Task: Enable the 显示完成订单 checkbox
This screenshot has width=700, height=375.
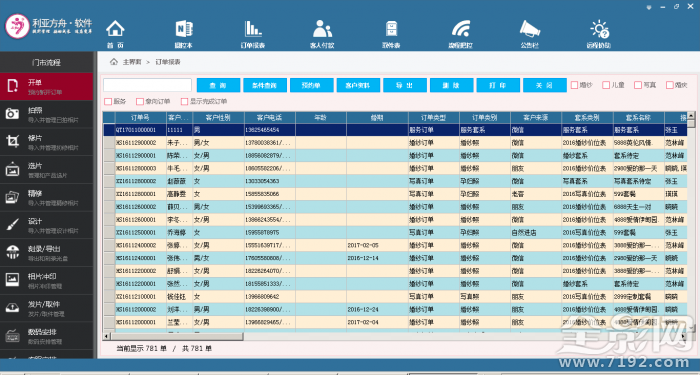Action: [x=184, y=101]
